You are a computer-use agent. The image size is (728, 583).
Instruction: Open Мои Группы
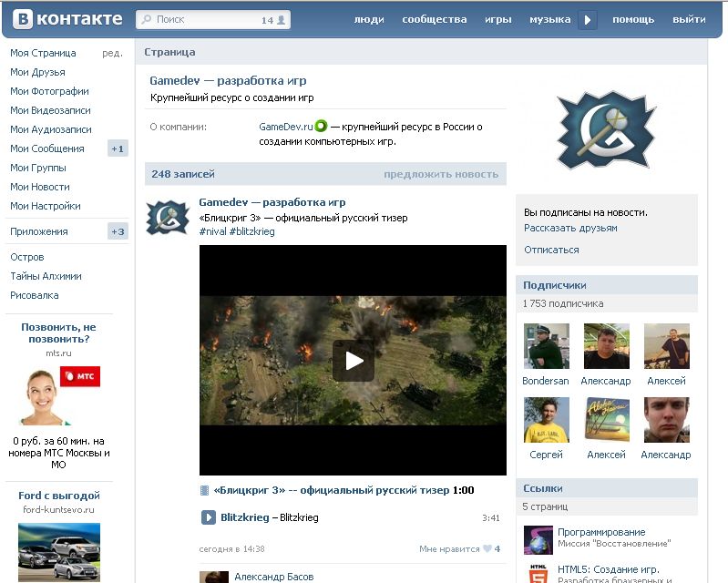point(38,168)
